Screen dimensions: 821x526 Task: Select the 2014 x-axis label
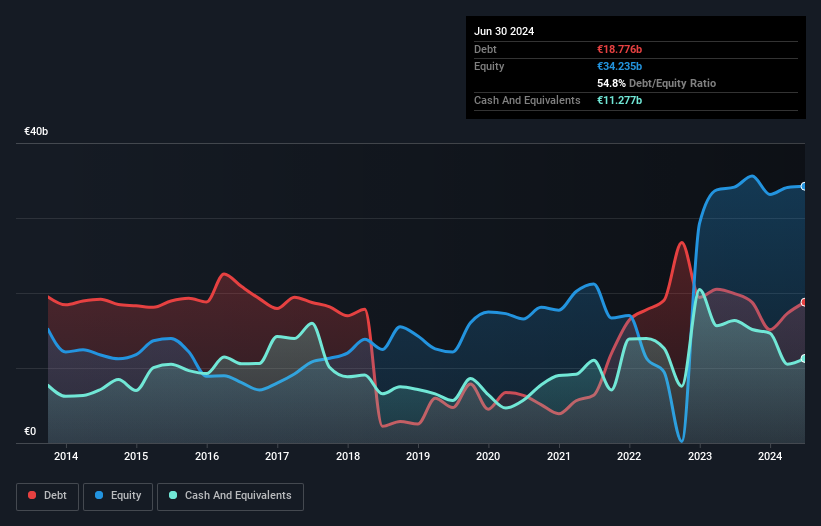tap(66, 456)
